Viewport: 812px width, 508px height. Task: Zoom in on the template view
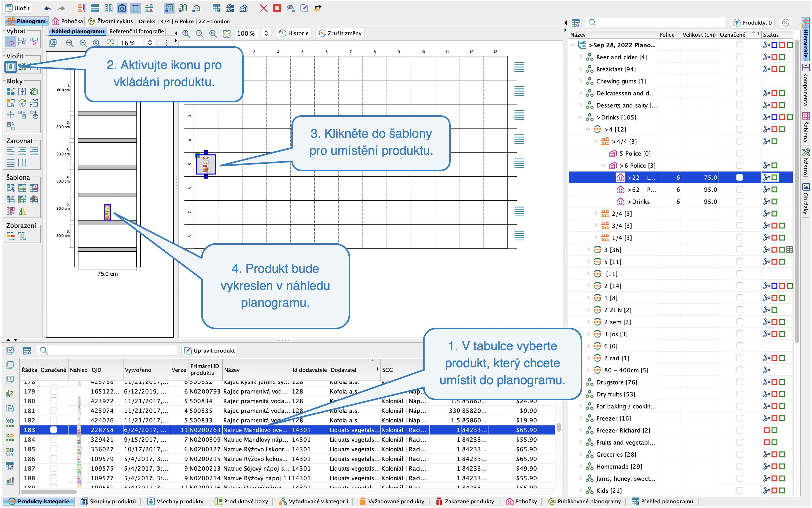point(186,33)
